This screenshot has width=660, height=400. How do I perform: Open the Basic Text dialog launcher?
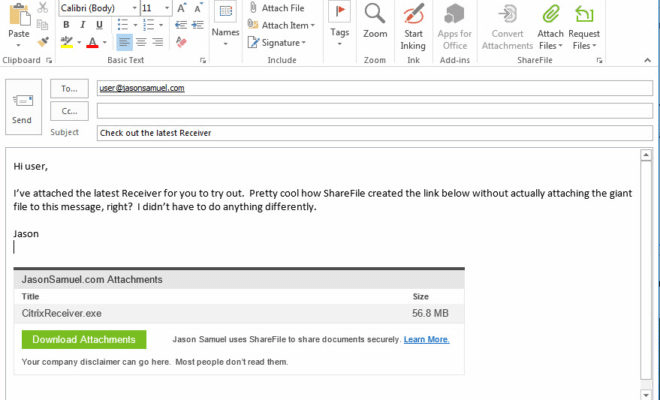(x=203, y=61)
